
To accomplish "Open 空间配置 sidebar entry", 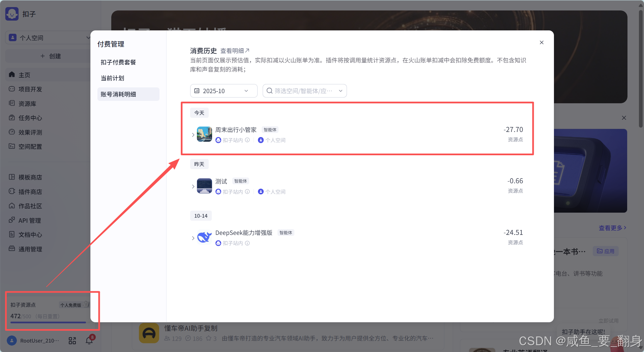I will [x=47, y=146].
